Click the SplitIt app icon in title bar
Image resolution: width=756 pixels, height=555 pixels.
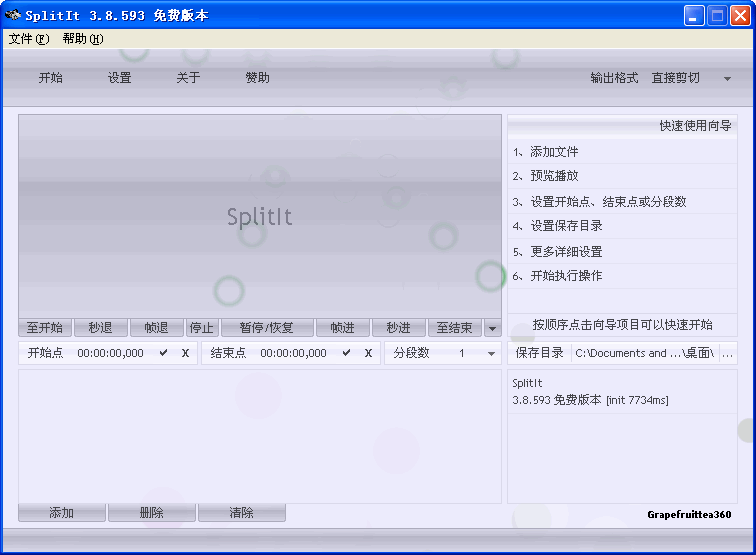[x=13, y=15]
